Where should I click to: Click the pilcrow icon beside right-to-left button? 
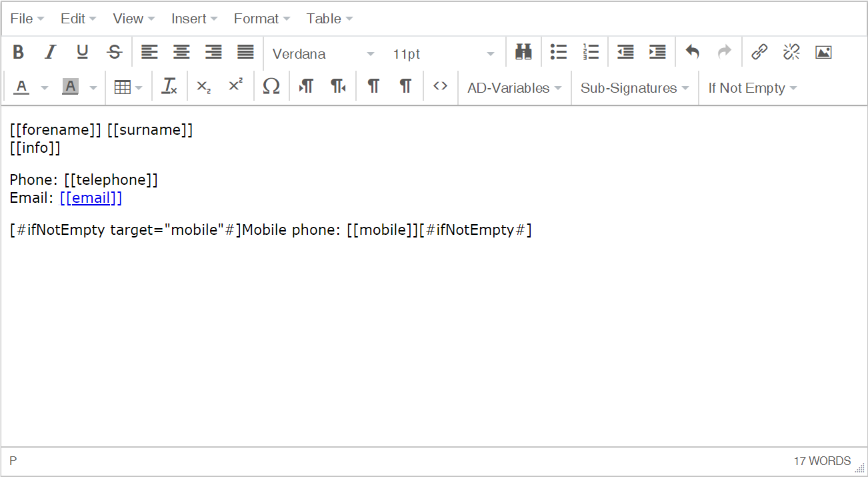pos(373,86)
